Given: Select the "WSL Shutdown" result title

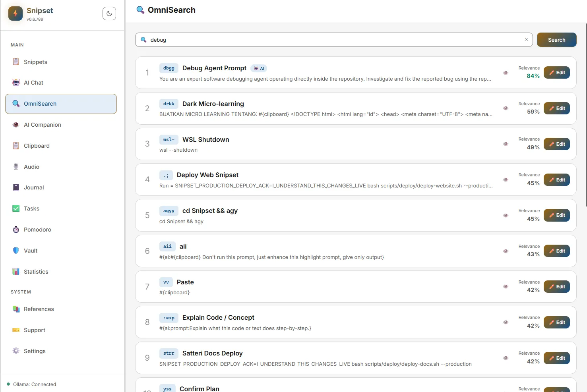Looking at the screenshot, I should [x=206, y=139].
